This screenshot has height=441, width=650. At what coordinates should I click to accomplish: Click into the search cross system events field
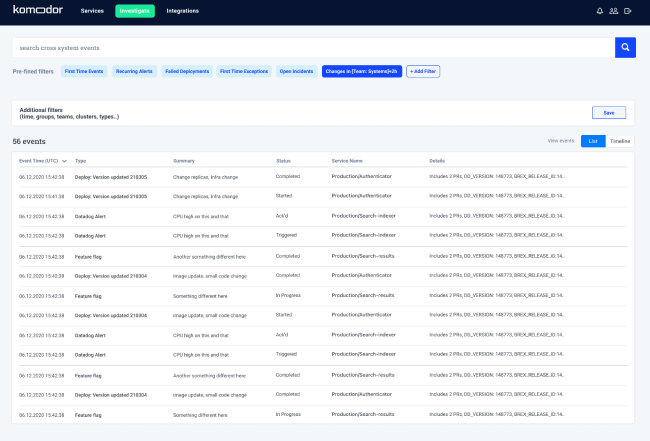click(x=313, y=48)
